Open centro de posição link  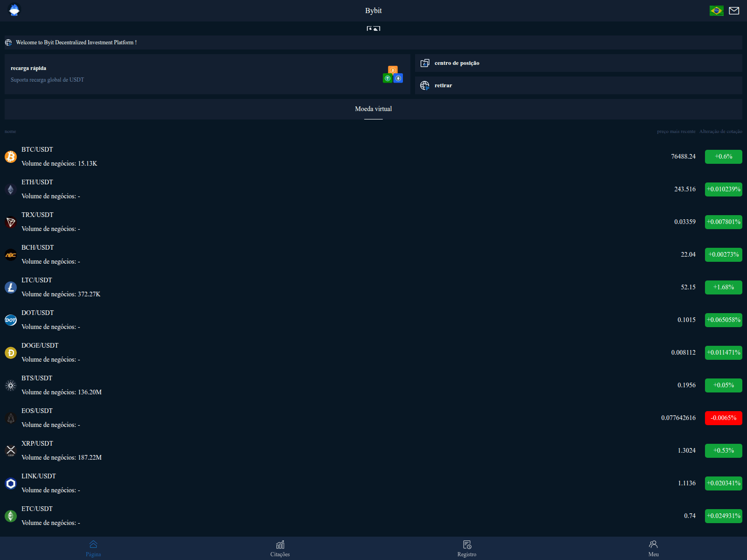click(x=578, y=63)
